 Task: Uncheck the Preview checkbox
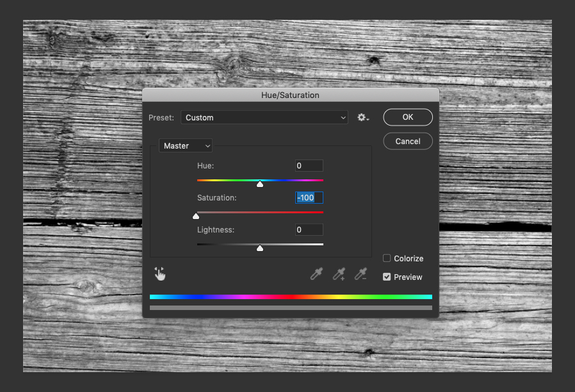387,277
